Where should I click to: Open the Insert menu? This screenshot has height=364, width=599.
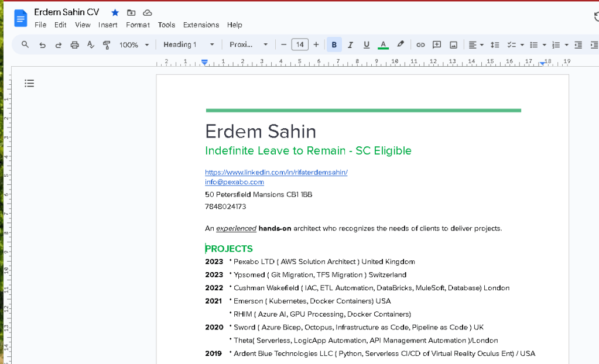(108, 25)
